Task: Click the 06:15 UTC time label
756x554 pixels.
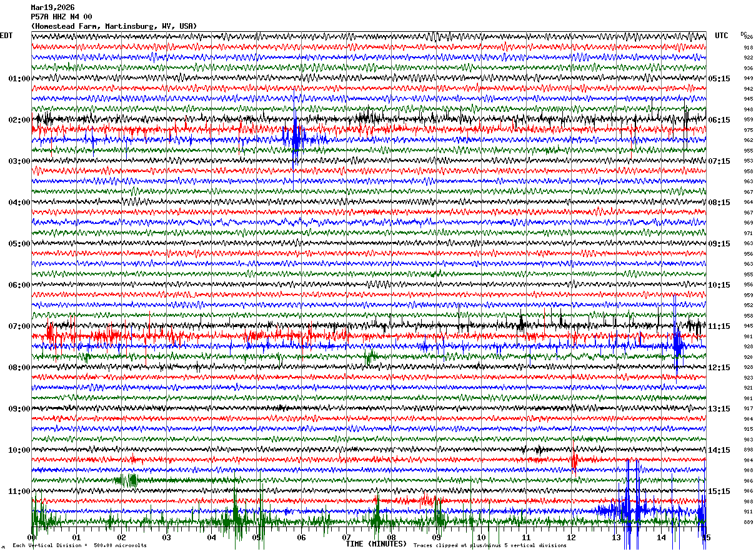Action: [719, 120]
